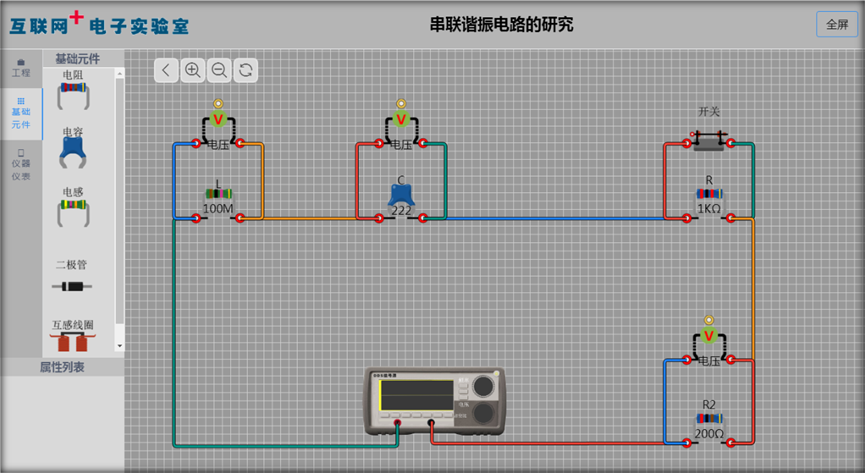The width and height of the screenshot is (865, 473).
Task: Select the capacitor (电容) component in palette
Action: click(72, 151)
